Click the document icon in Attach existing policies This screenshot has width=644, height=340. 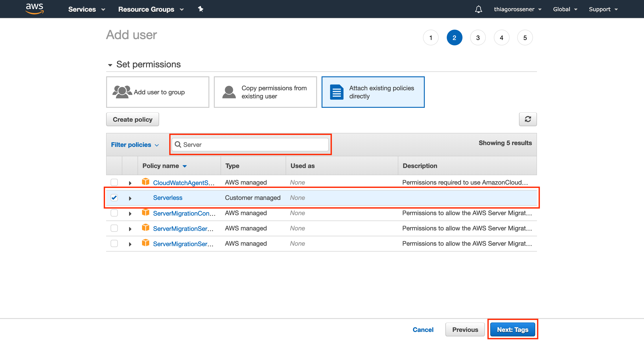337,92
